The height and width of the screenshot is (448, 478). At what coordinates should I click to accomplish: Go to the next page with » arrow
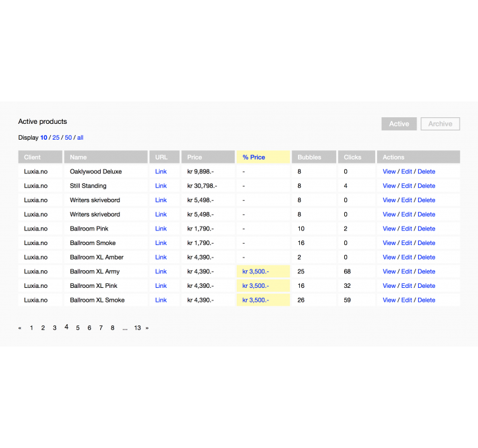click(x=147, y=328)
